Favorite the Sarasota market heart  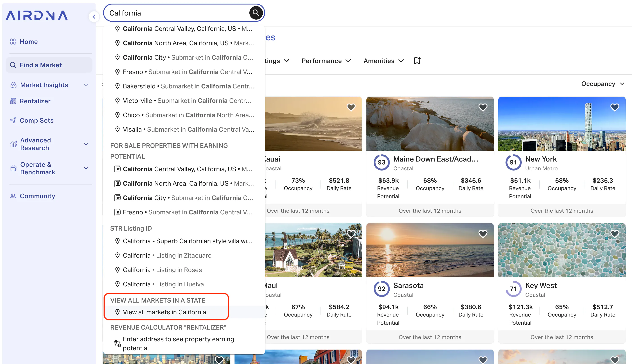pyautogui.click(x=483, y=234)
